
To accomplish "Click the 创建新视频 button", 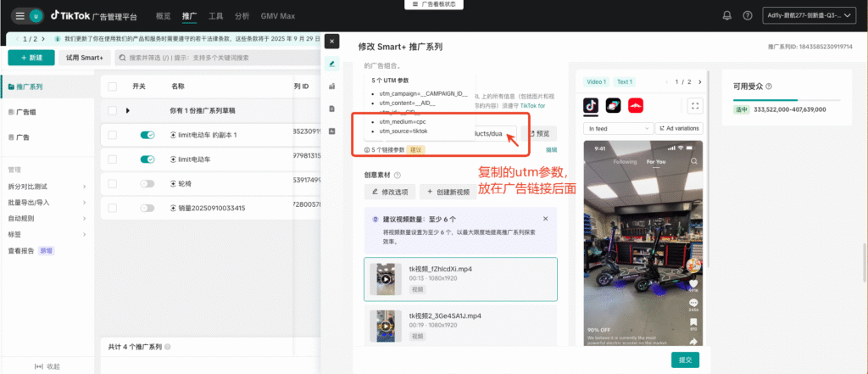I will tap(448, 193).
